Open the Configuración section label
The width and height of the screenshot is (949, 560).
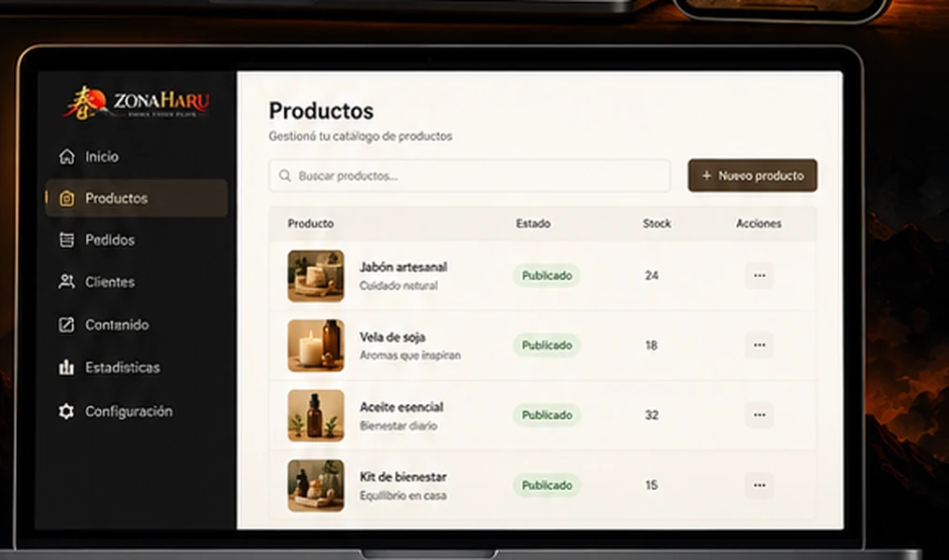tap(129, 412)
